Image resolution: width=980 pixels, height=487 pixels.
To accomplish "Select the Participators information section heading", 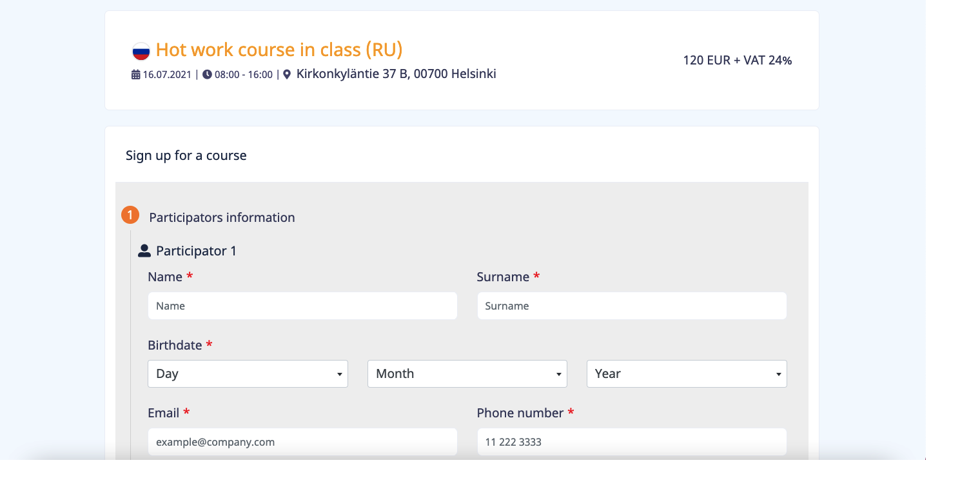I will tap(222, 217).
